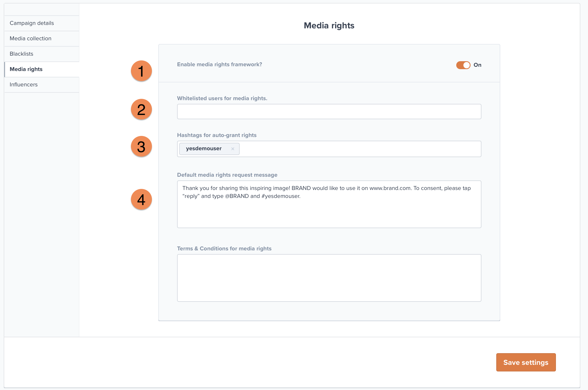This screenshot has width=588, height=390.
Task: Focus the whitelisted users input field
Action: (x=329, y=112)
